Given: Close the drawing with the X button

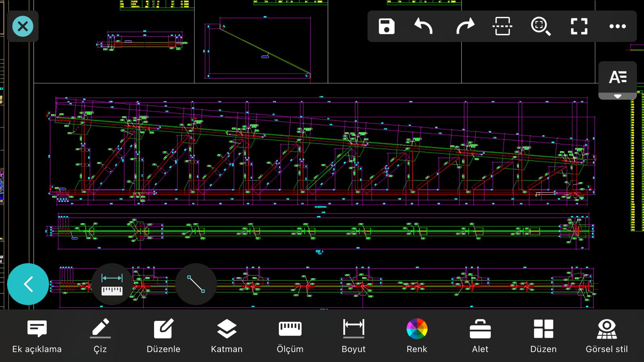Looking at the screenshot, I should (x=23, y=27).
